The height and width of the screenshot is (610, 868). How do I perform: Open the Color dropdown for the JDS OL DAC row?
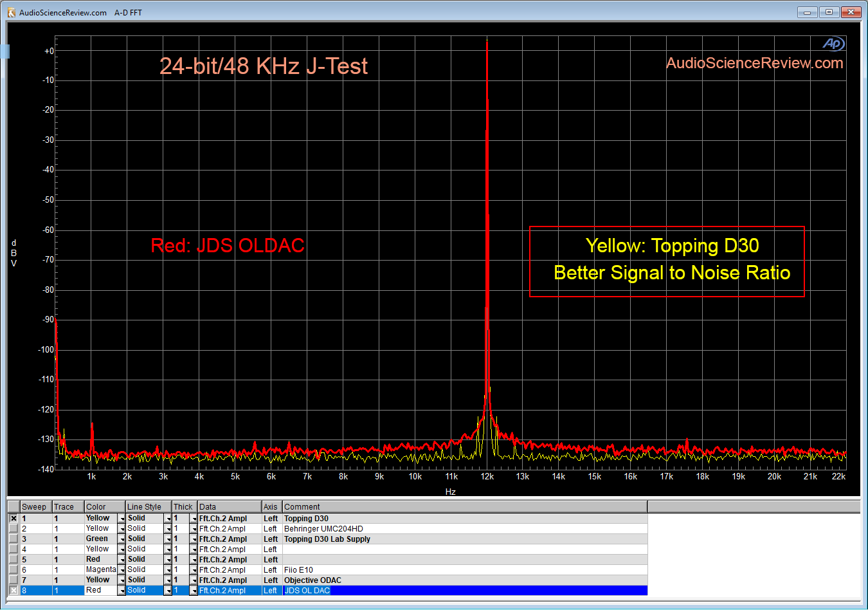(122, 590)
